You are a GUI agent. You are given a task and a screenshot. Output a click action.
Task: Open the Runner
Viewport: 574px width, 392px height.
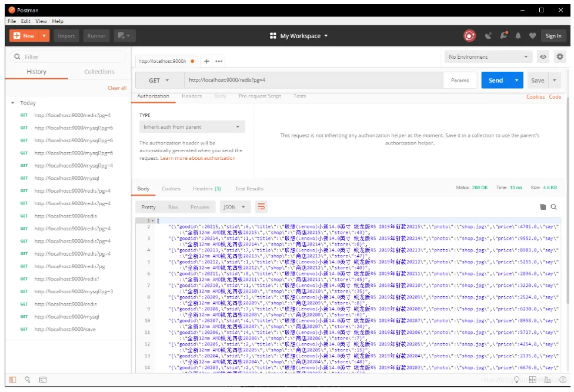click(x=96, y=36)
